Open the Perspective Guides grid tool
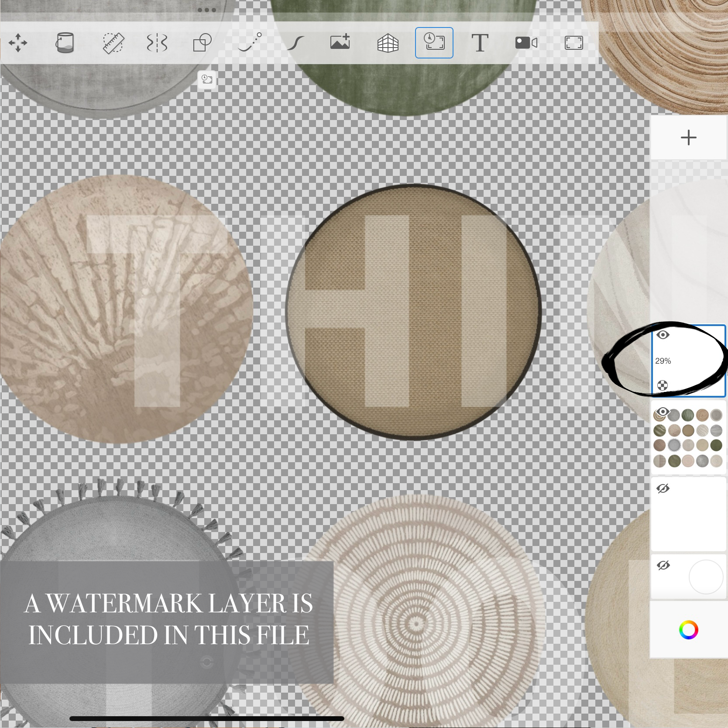The width and height of the screenshot is (728, 728). tap(388, 43)
